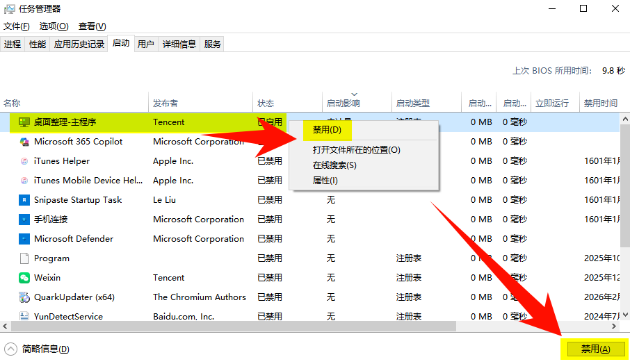630x364 pixels.
Task: Click the Microsoft Defender shield icon
Action: [x=24, y=239]
